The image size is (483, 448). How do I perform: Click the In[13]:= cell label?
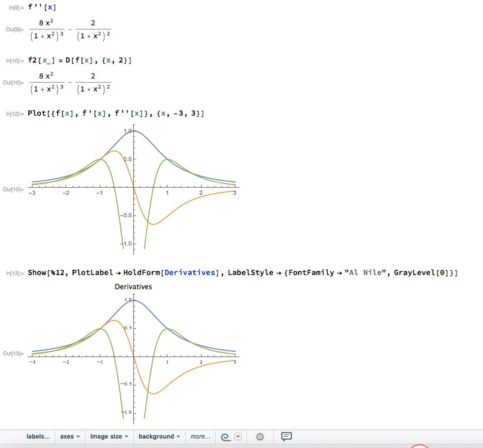pyautogui.click(x=15, y=273)
